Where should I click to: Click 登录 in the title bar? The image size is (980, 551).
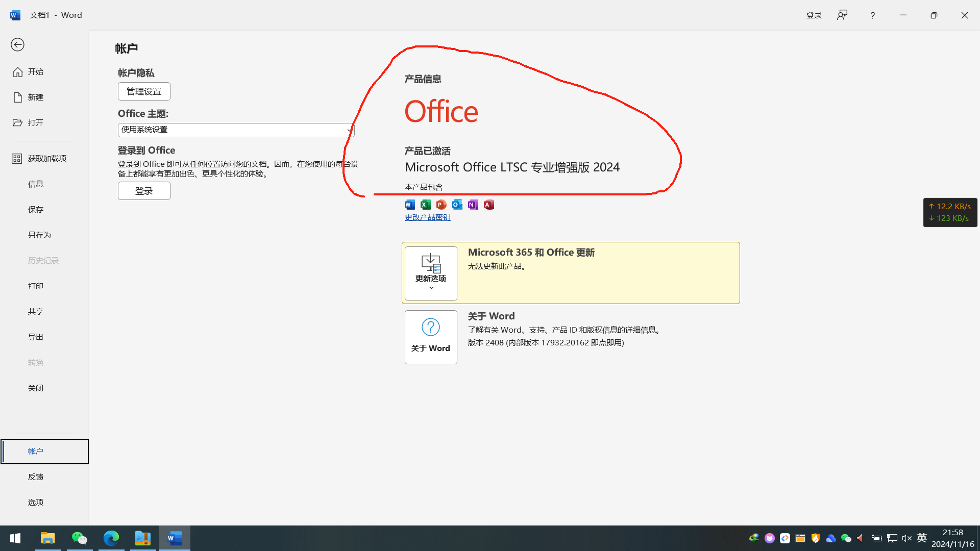814,15
